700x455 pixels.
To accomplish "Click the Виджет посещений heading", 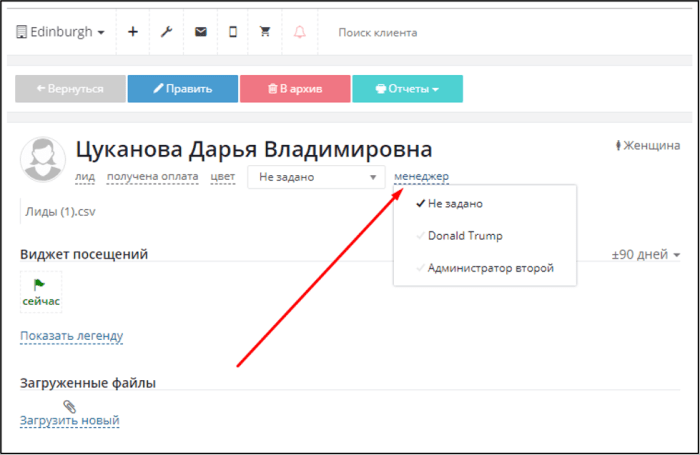I will [84, 254].
